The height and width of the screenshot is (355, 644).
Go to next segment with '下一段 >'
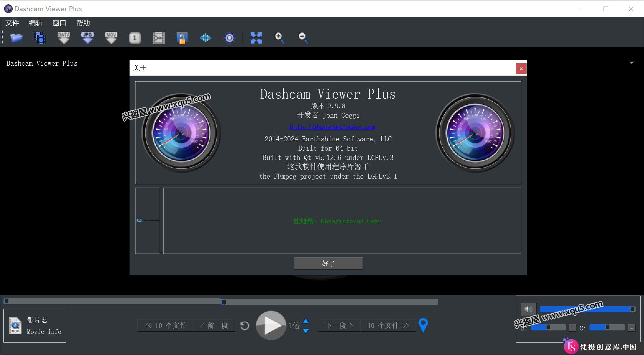(339, 325)
